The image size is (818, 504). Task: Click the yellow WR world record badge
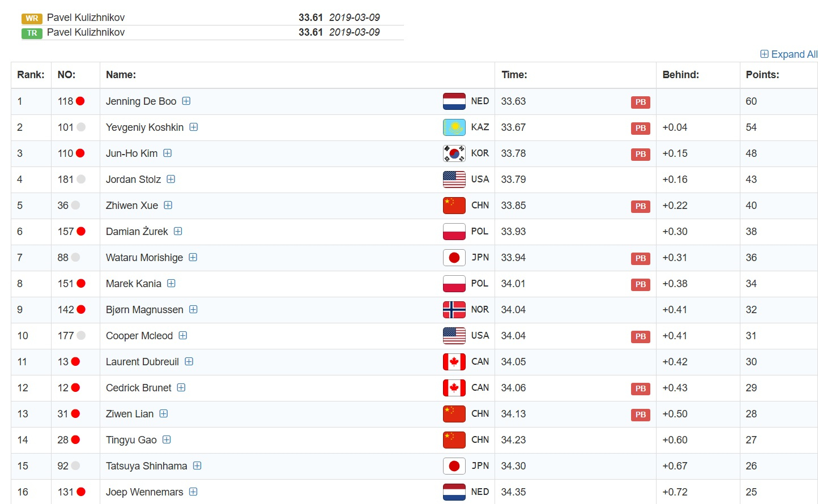point(32,18)
